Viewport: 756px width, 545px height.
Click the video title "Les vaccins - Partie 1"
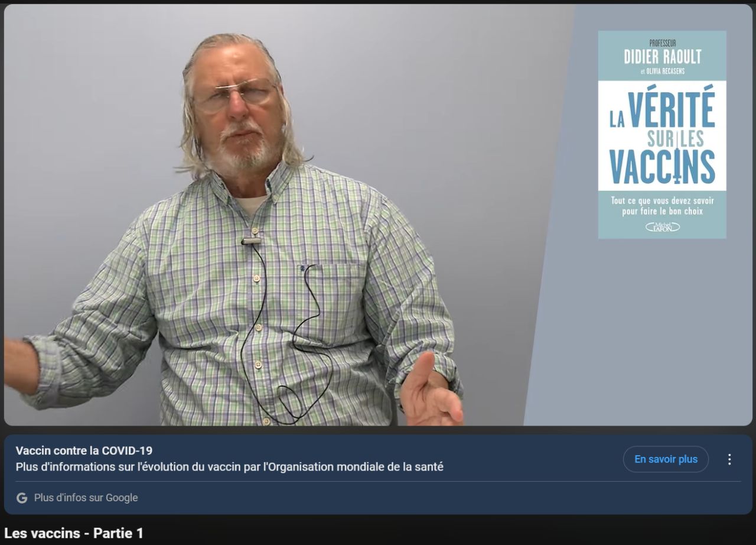point(74,533)
